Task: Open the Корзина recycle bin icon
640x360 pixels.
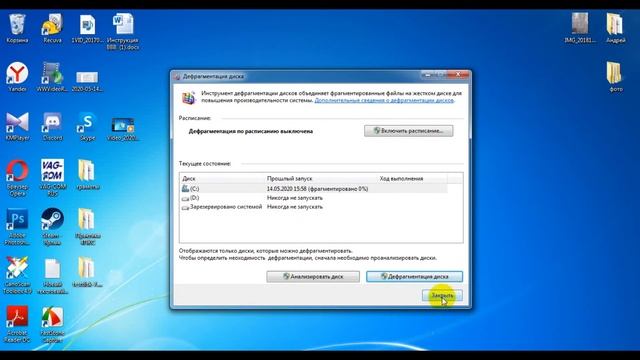Action: point(17,29)
